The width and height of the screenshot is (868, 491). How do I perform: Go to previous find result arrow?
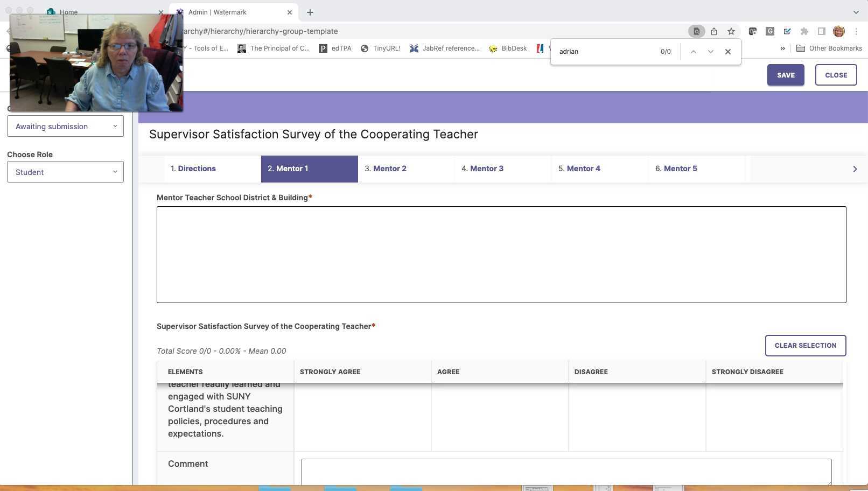(693, 52)
